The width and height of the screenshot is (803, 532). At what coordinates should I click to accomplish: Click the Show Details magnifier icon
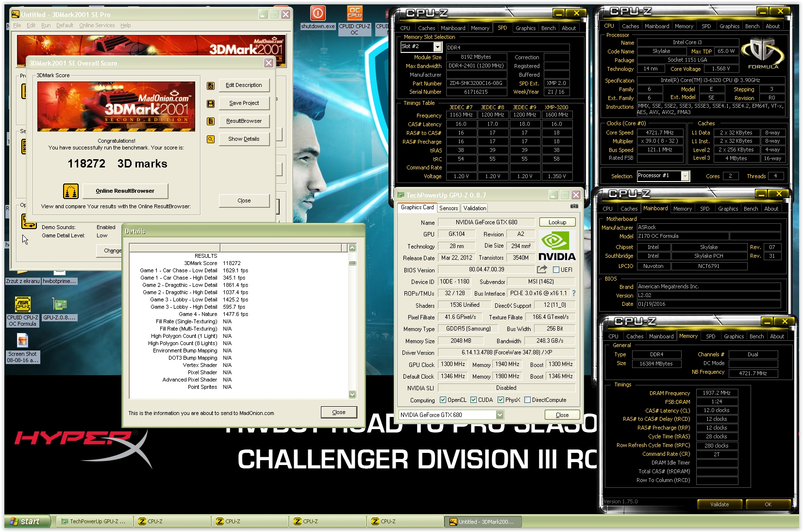point(211,139)
